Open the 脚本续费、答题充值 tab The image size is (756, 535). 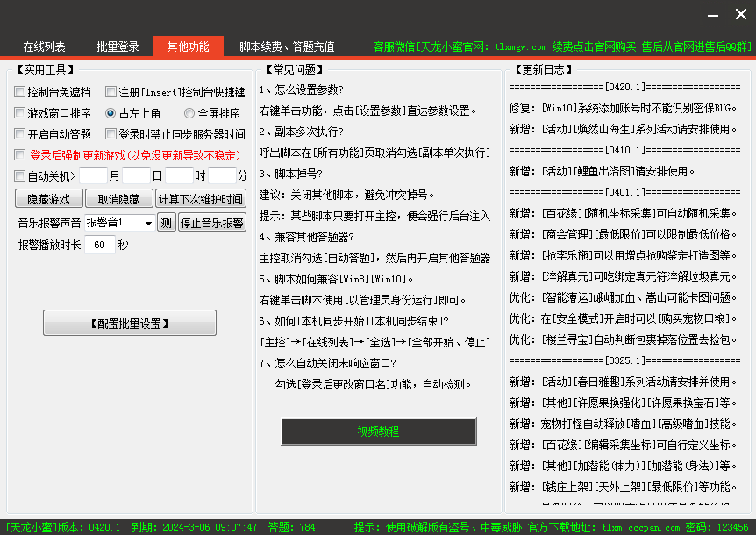[x=287, y=46]
